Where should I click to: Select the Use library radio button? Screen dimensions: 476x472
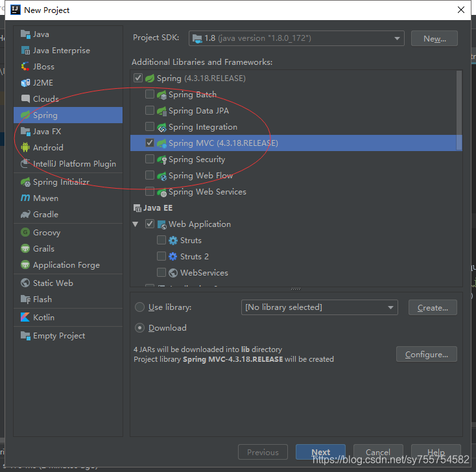139,307
